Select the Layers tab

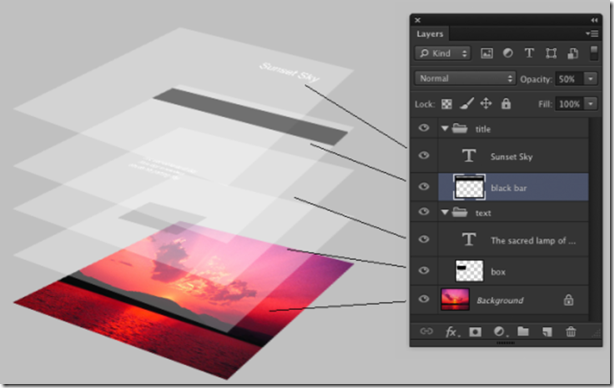click(x=430, y=34)
